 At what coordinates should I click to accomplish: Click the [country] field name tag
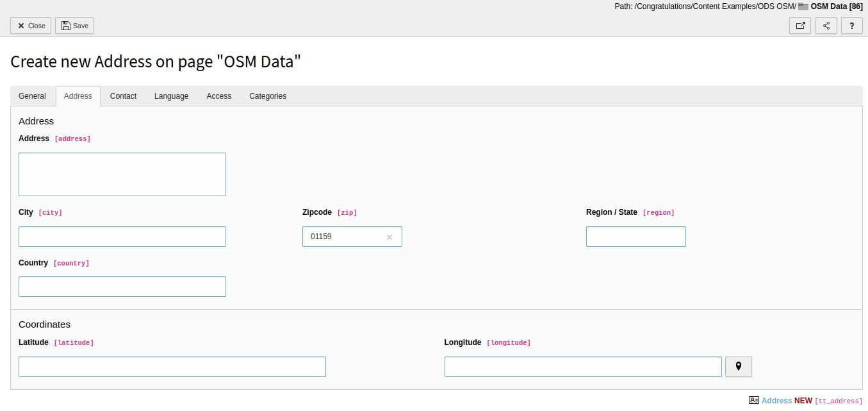click(72, 264)
